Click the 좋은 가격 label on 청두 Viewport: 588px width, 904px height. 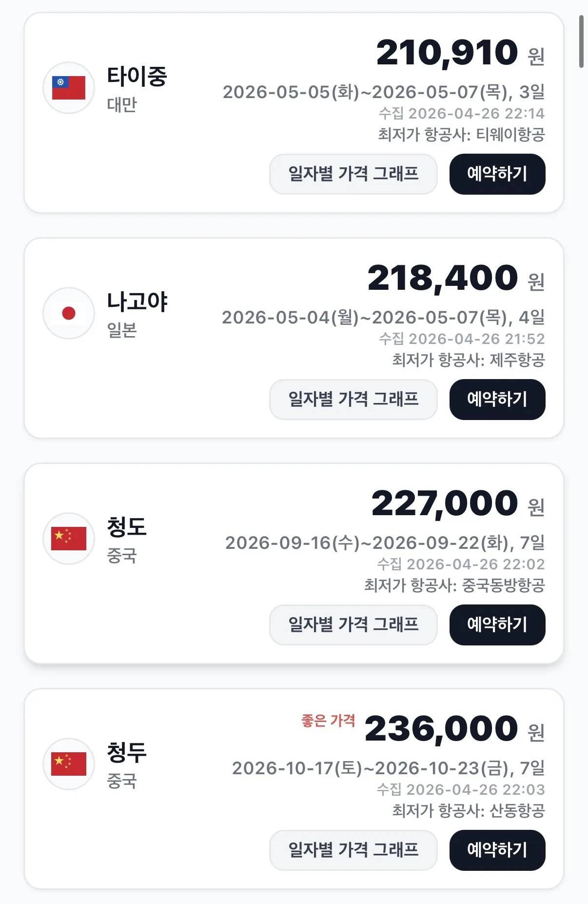click(x=328, y=721)
